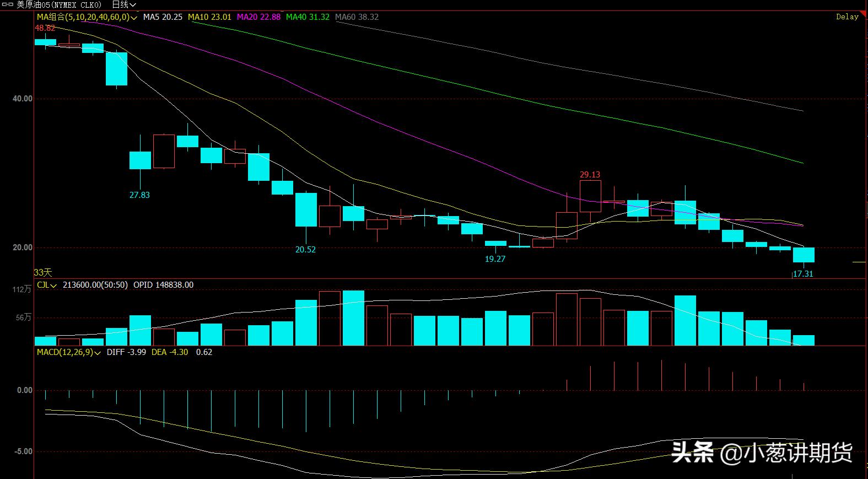Viewport: 868px width, 479px height.
Task: Click the 20.52 low price annotation
Action: tap(305, 250)
